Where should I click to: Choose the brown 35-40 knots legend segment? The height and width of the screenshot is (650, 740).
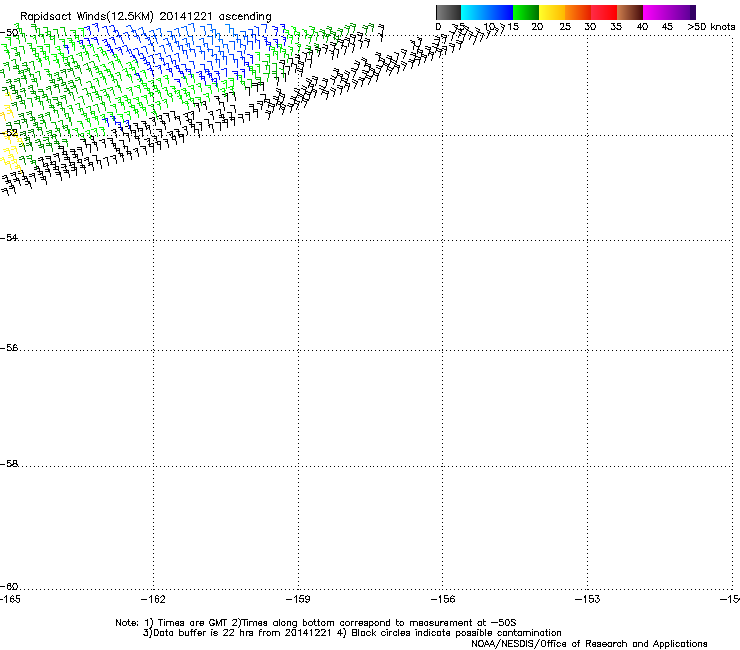630,12
